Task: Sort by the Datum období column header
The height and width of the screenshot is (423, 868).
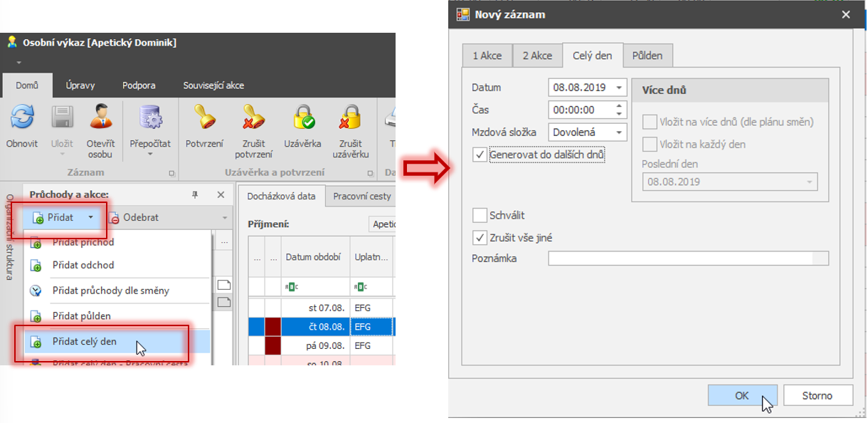Action: click(x=315, y=256)
